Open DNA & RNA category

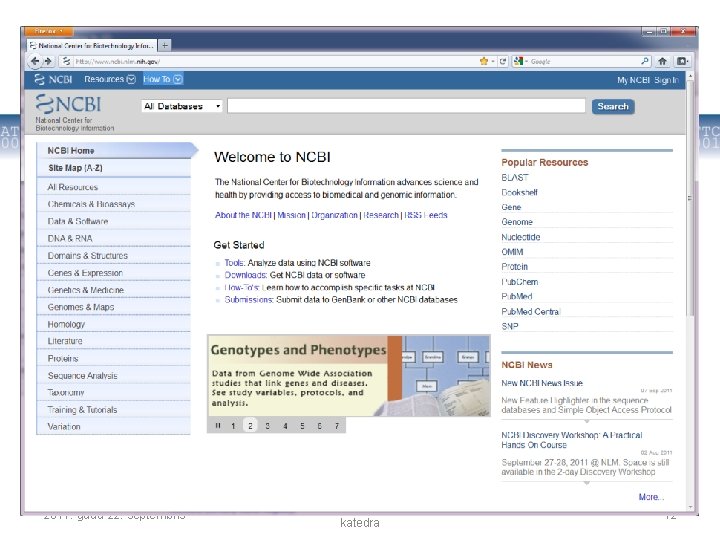113,238
